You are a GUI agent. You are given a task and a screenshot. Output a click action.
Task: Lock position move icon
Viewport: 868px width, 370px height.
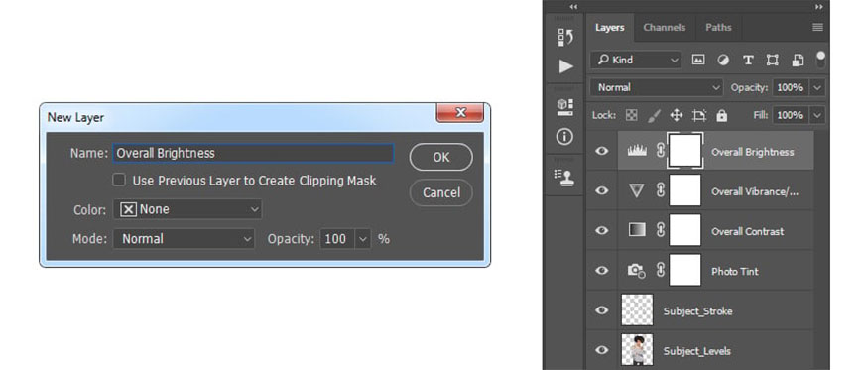(676, 115)
